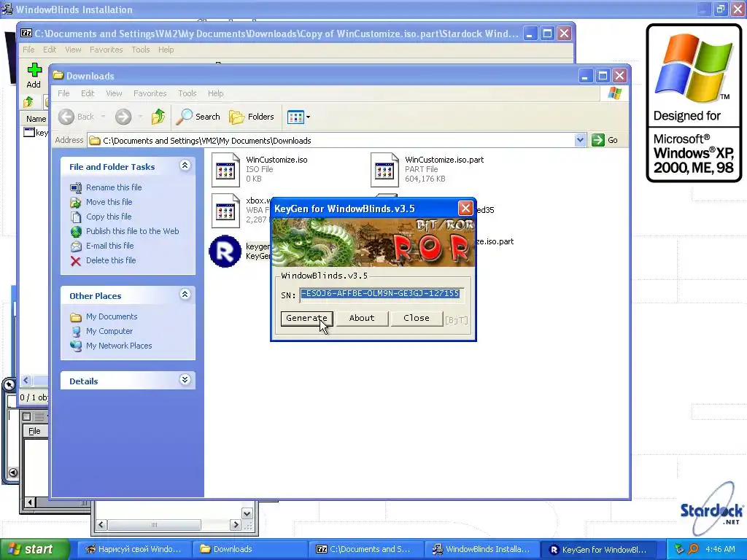Click the Up folder icon in Downloads
The image size is (747, 560).
[158, 117]
